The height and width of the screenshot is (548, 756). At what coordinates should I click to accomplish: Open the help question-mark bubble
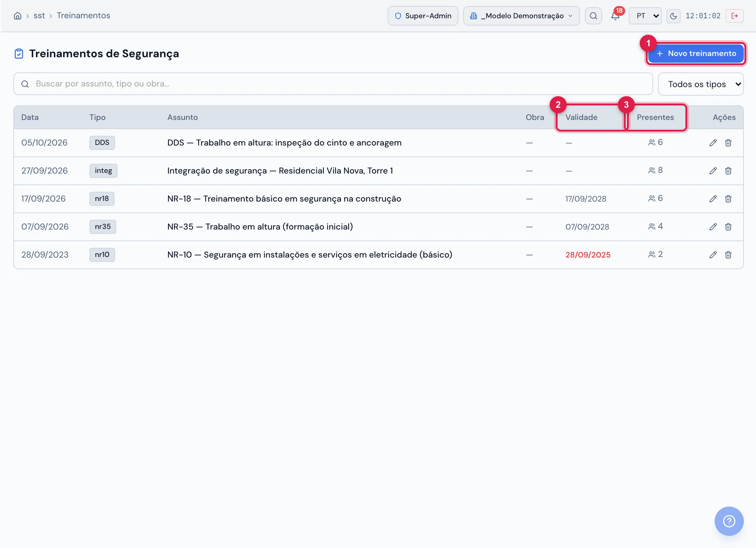(729, 521)
